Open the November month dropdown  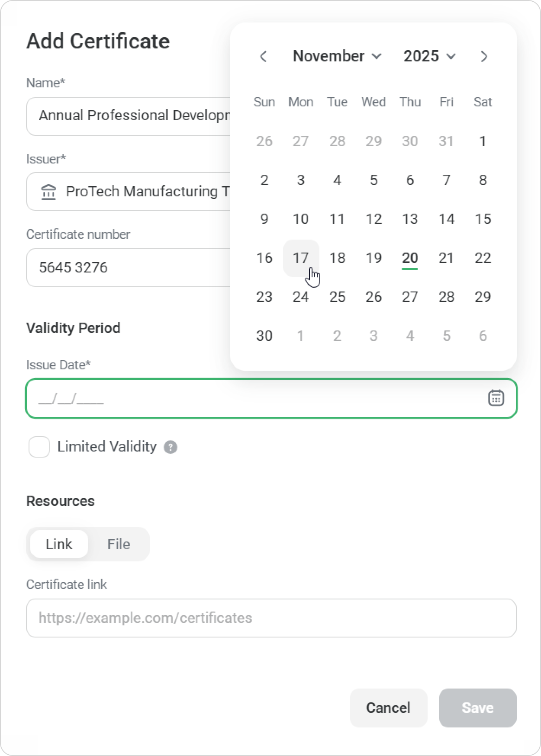coord(337,56)
